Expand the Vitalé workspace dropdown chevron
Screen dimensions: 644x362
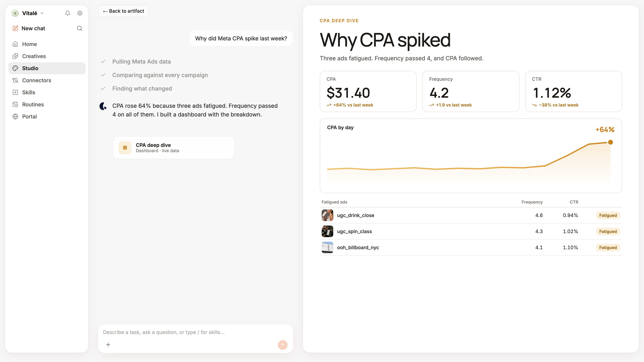[42, 13]
